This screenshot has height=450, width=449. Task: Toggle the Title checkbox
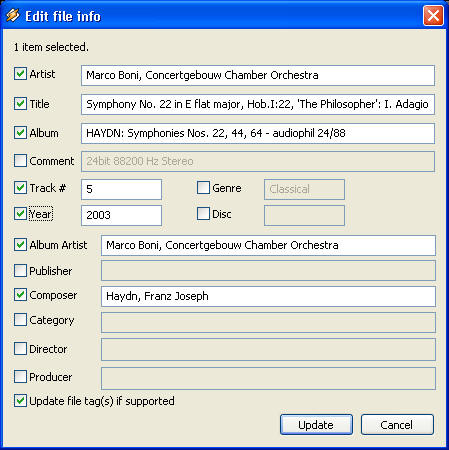(x=20, y=104)
